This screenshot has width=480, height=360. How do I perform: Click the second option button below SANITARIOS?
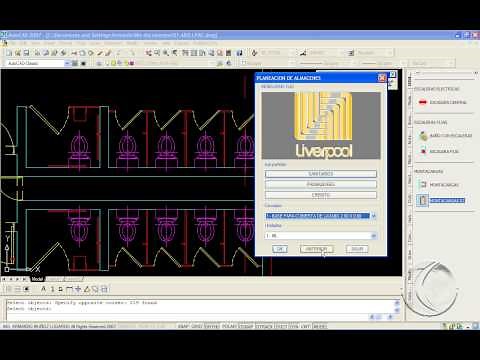pos(321,184)
